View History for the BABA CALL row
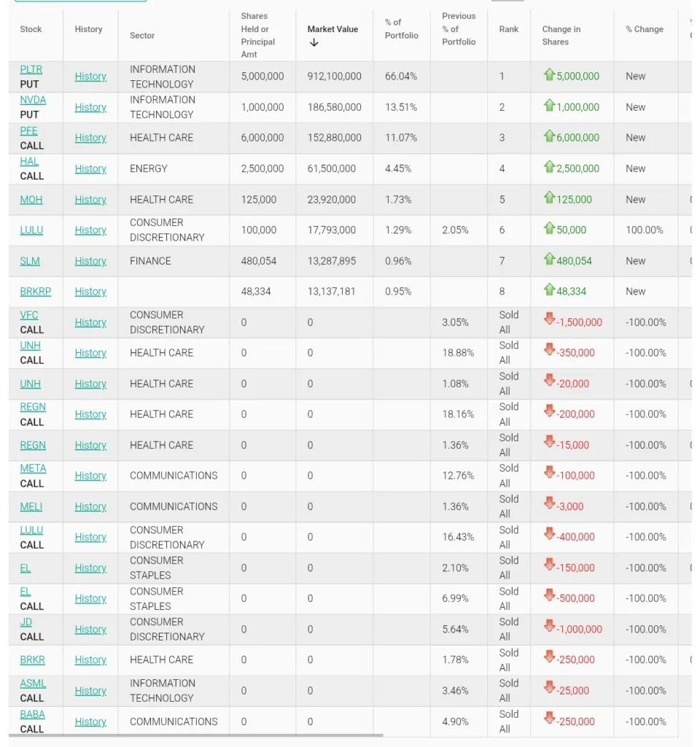The image size is (700, 747). (90, 721)
